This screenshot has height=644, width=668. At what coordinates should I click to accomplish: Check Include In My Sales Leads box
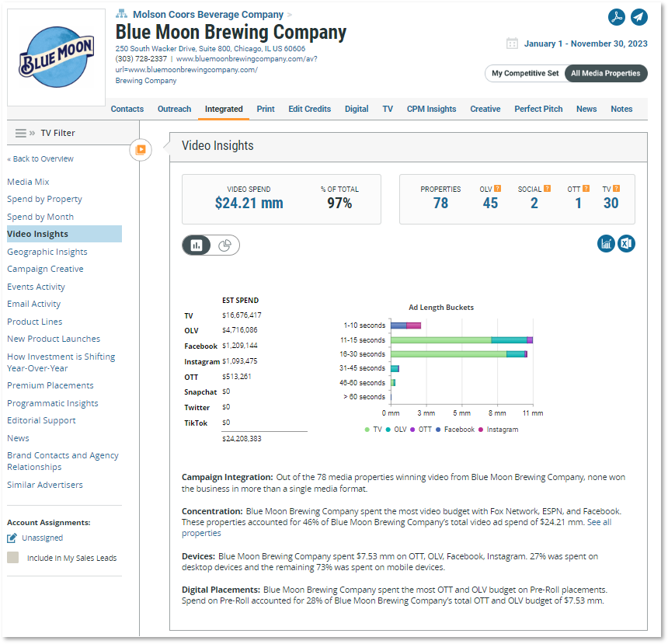pyautogui.click(x=12, y=558)
